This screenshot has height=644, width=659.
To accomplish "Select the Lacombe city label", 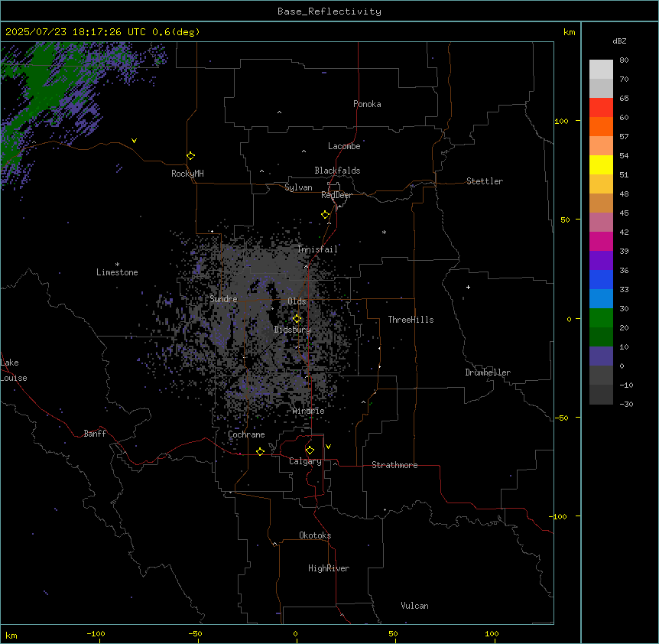I will pyautogui.click(x=344, y=146).
